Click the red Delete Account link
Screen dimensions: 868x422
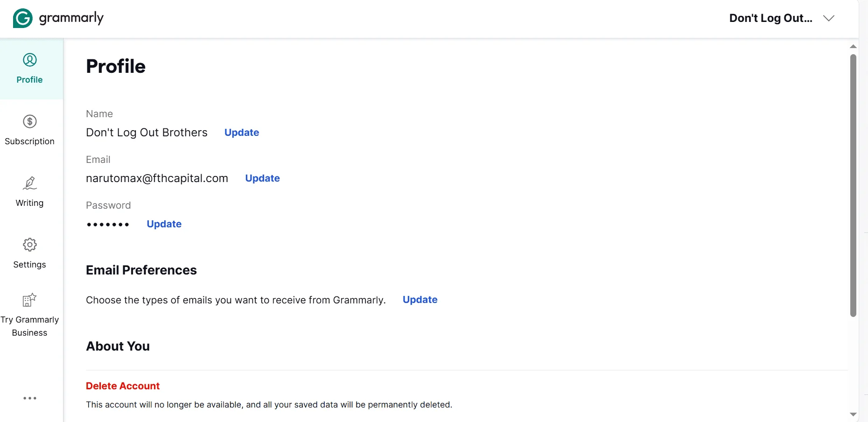[123, 386]
